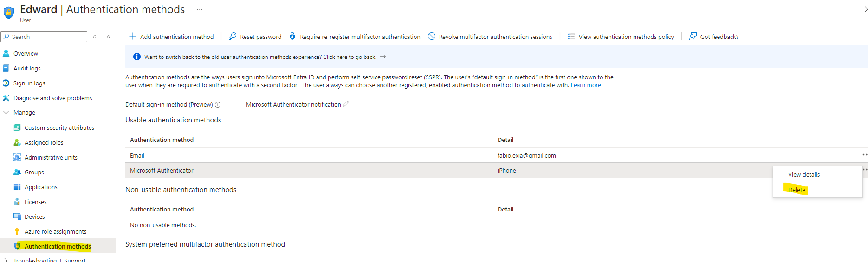Open Diagnose and solve problems

pyautogui.click(x=52, y=98)
